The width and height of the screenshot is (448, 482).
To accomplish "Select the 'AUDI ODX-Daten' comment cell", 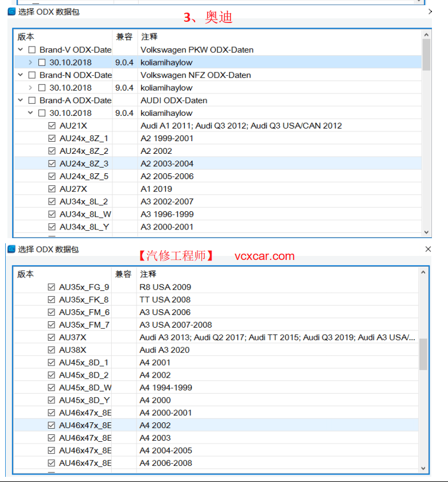I will (174, 100).
